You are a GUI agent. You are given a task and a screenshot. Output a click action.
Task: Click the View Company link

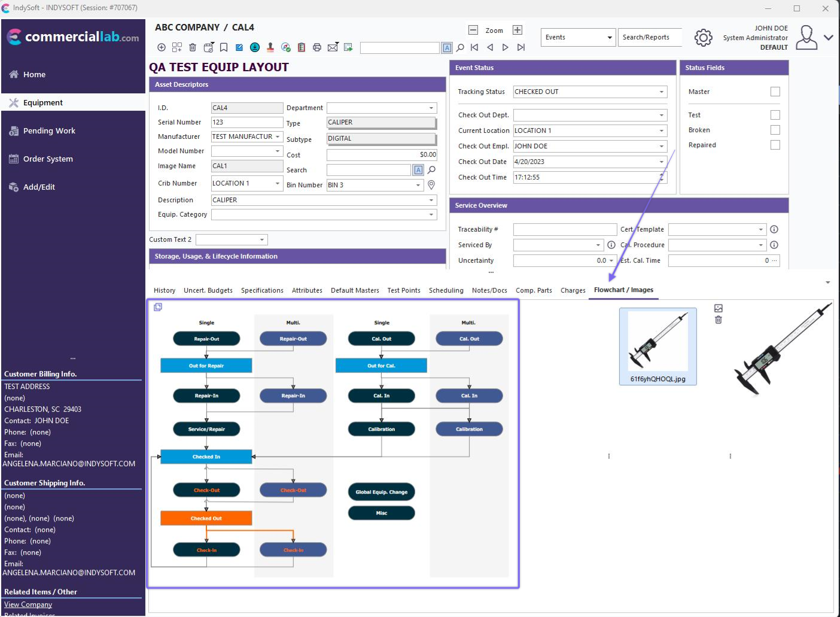point(28,604)
